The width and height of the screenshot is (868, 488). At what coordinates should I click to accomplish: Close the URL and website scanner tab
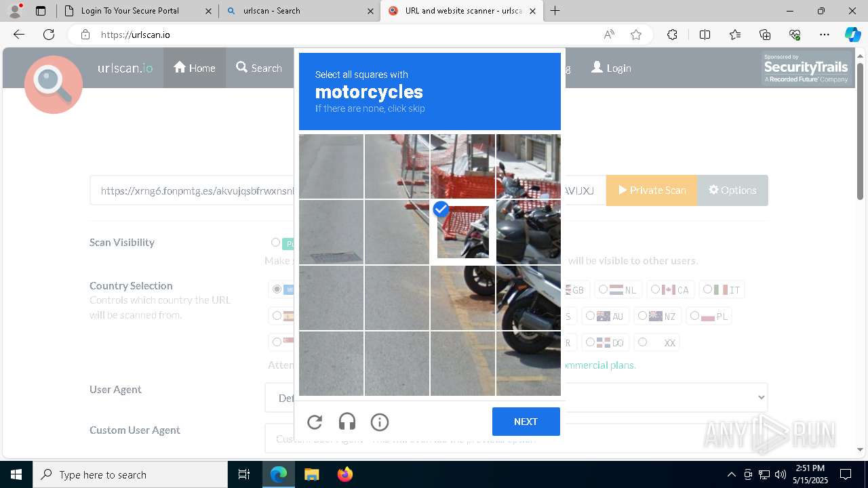point(532,11)
